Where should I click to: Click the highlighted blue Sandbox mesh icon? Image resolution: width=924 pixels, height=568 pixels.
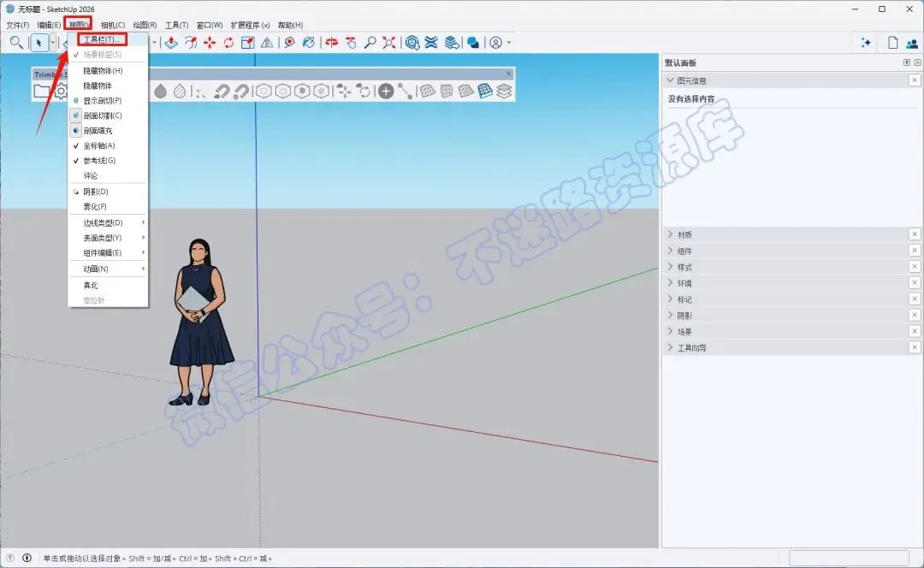[485, 91]
